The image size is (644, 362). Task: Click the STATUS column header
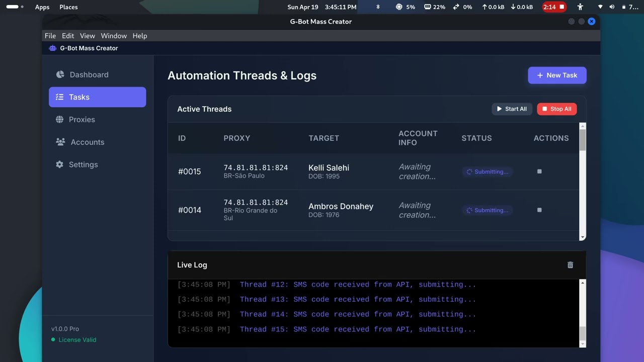coord(476,138)
